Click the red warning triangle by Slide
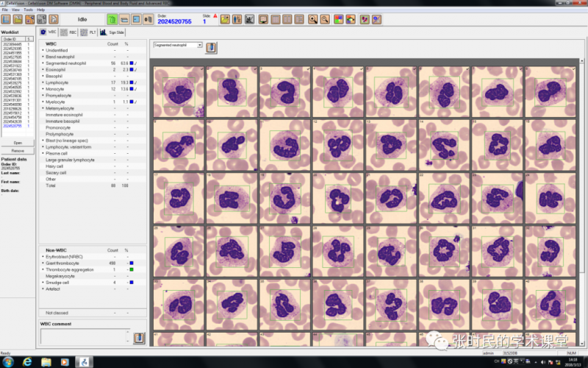This screenshot has height=368, width=588. pos(215,16)
